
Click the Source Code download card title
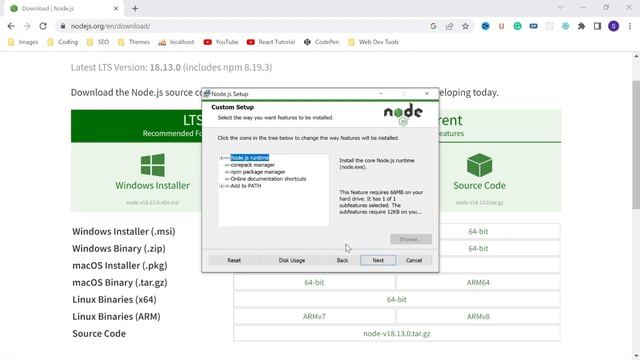[479, 185]
